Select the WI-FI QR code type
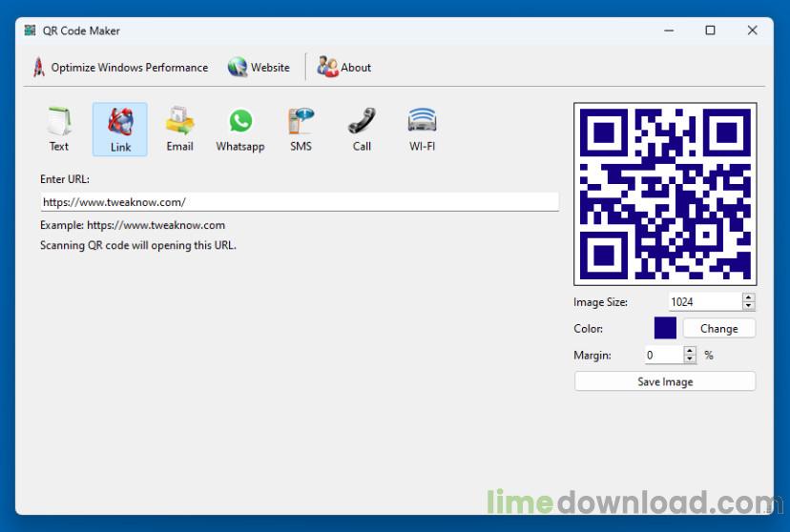Screen dimensions: 790x532 coord(422,130)
